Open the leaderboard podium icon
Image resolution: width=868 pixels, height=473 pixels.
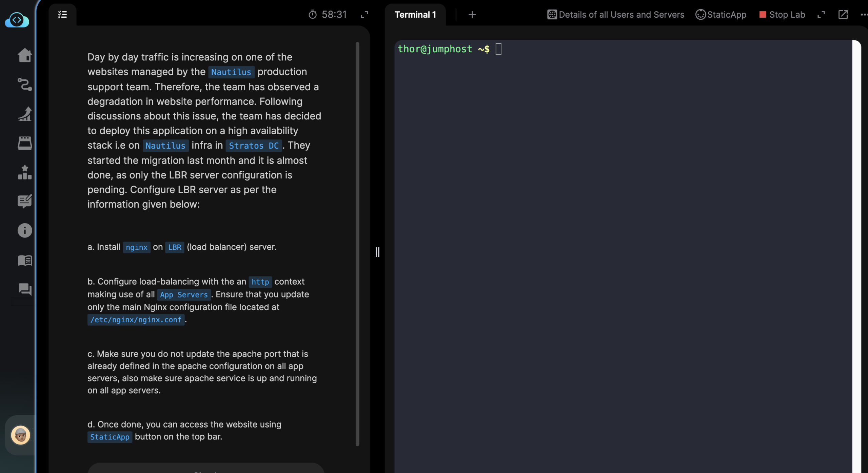click(25, 172)
